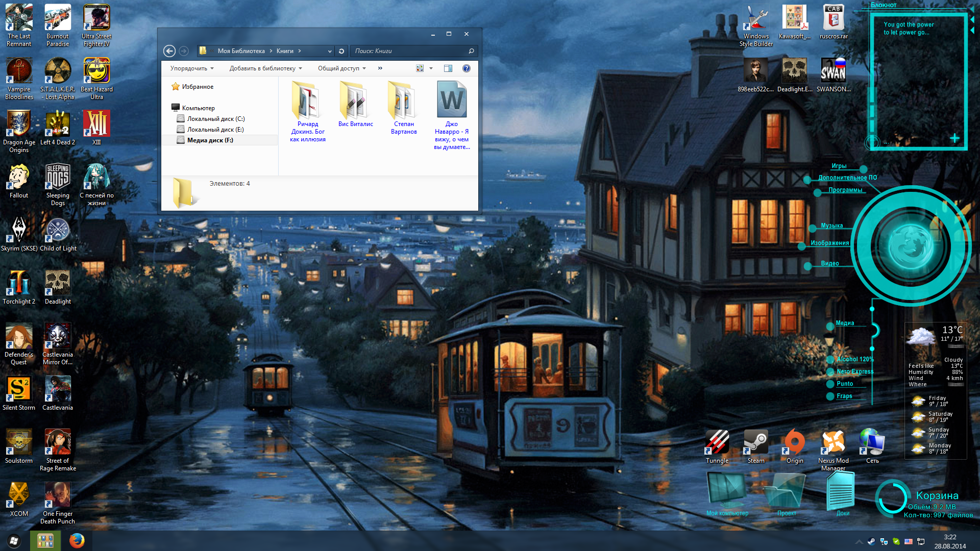Click the Explorer back arrow button
Screen dimensions: 980x551
pyautogui.click(x=169, y=51)
